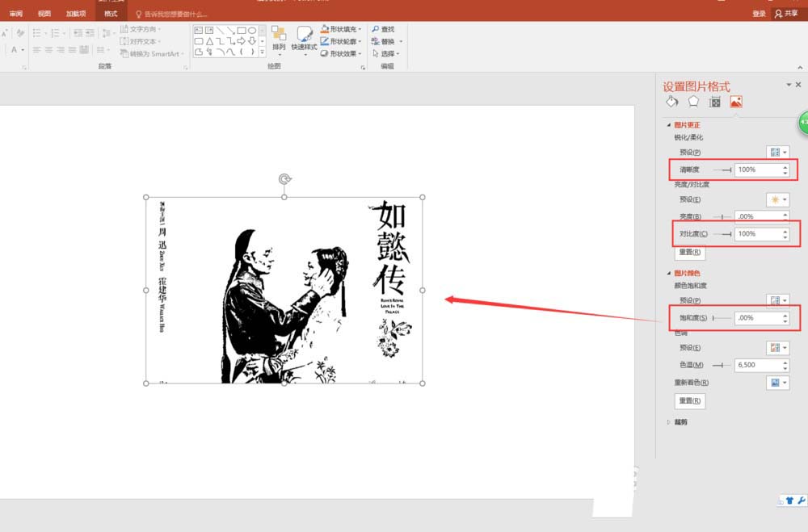Click the center align paragraph icon

point(48,50)
